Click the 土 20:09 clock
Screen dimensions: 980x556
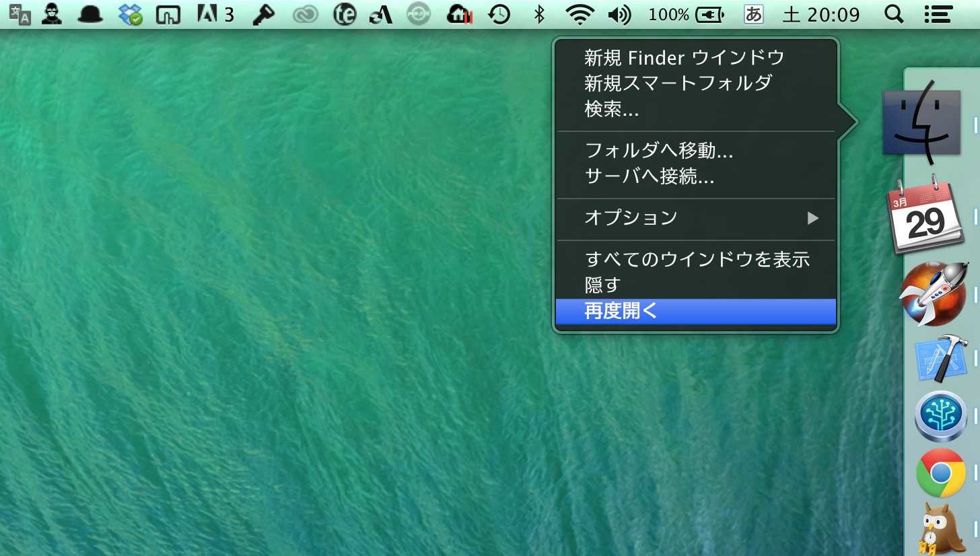coord(822,14)
